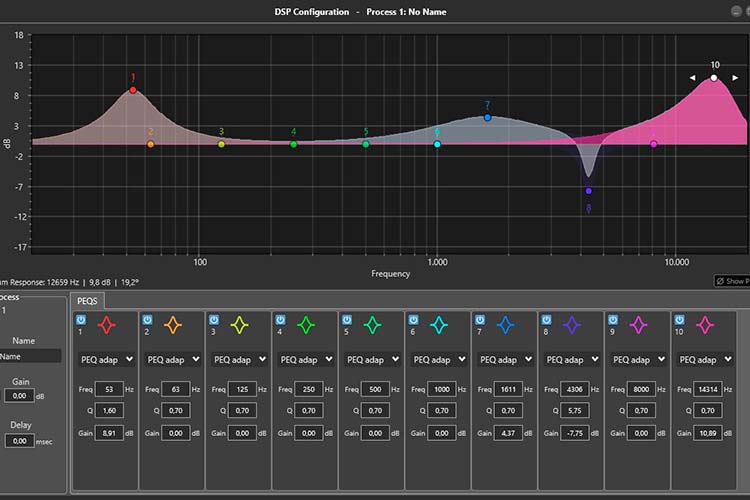This screenshot has height=500, width=750.
Task: Click Freq field showing 250 Hz
Action: [x=309, y=389]
